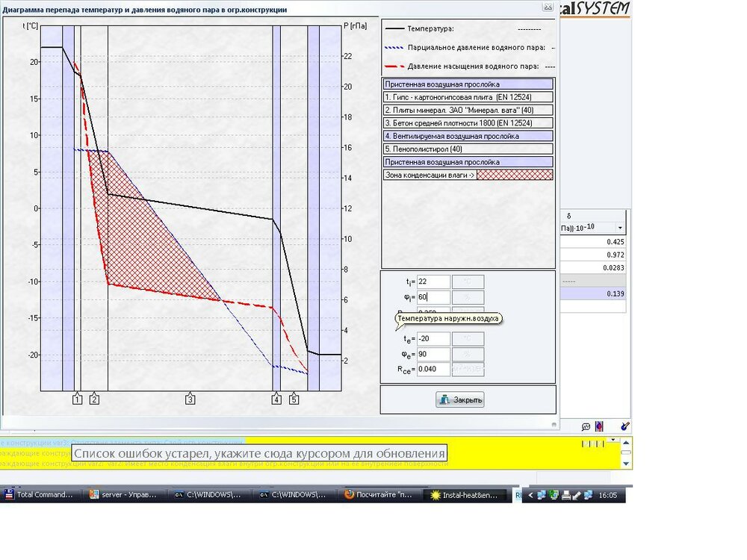Screen dimensions: 747x560
Task: Click the chart diagram icon in status bar
Action: point(586,426)
